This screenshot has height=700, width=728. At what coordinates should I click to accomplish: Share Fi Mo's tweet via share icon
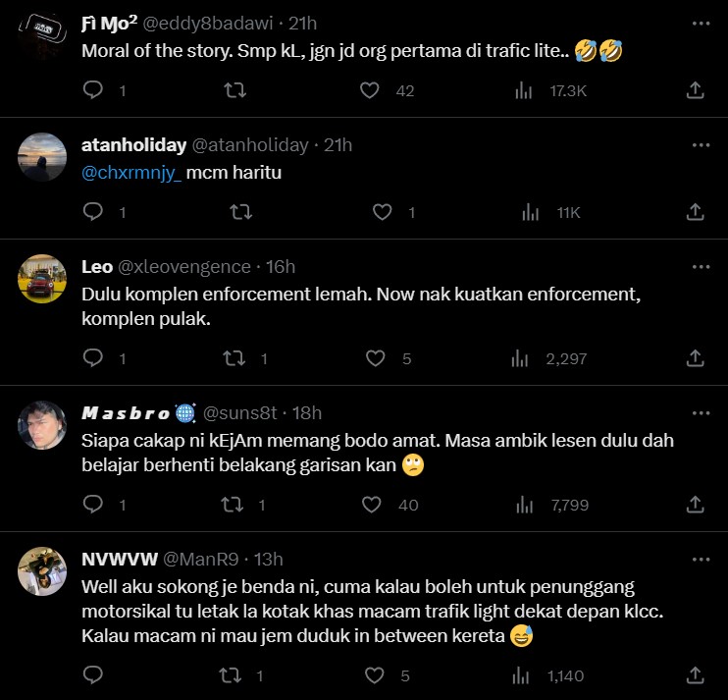coord(695,90)
